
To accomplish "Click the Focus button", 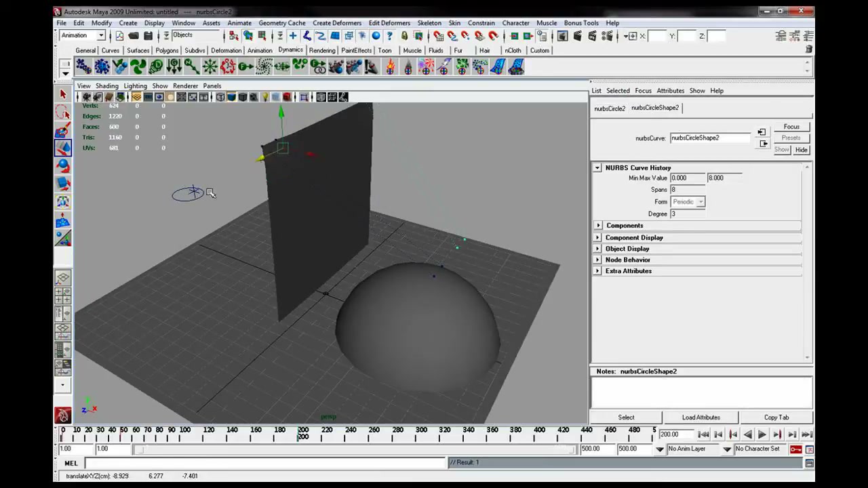I will pyautogui.click(x=791, y=127).
